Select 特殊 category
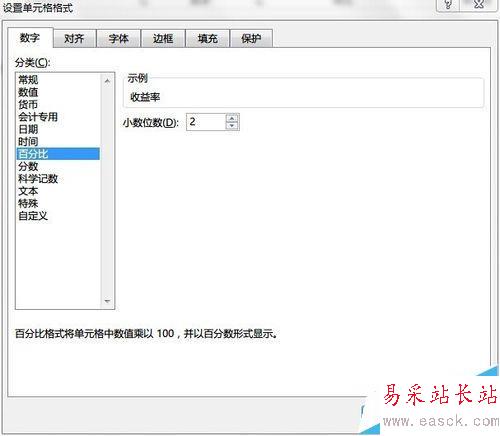 (x=58, y=203)
